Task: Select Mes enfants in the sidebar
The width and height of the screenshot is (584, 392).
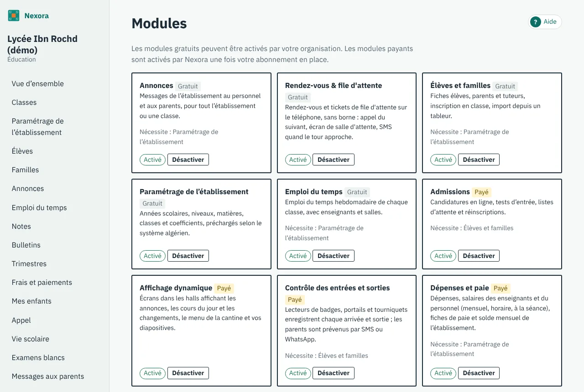Action: click(31, 301)
